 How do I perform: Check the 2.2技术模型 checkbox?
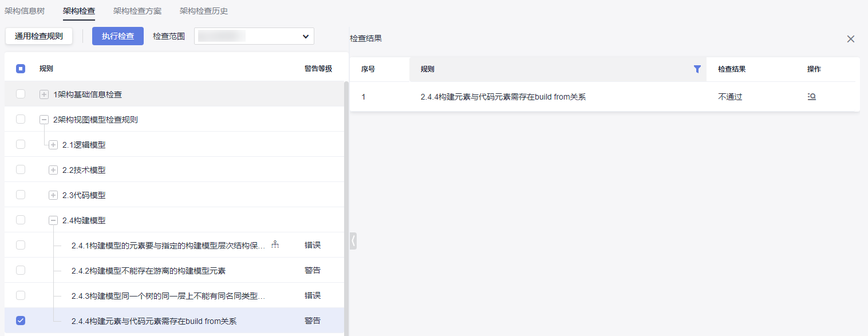click(x=21, y=169)
